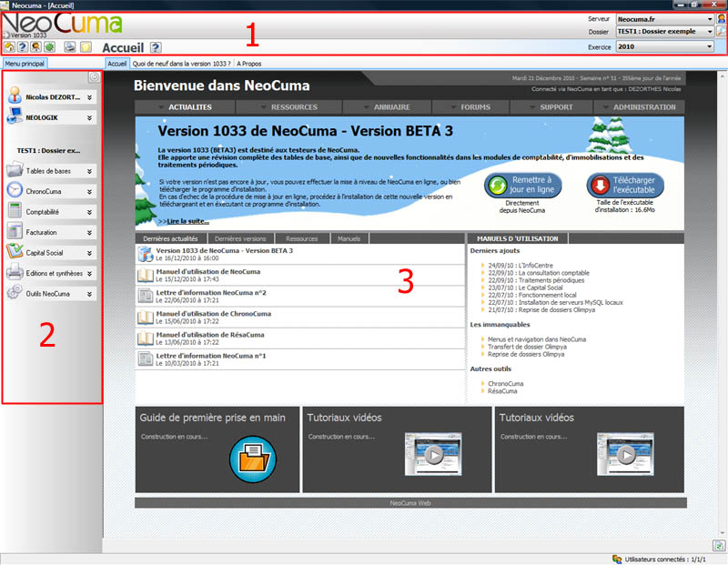This screenshot has width=728, height=565.
Task: Click the red download arrow icon on Télécharger
Action: click(600, 186)
